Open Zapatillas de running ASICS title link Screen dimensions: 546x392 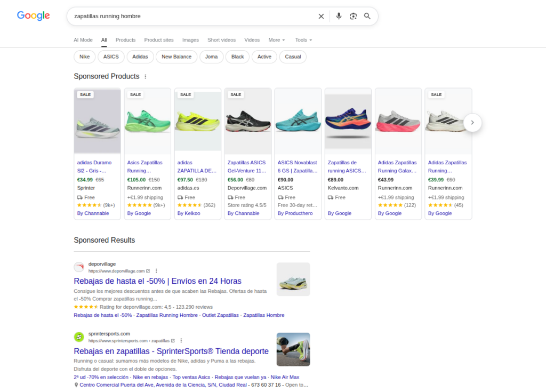(347, 166)
